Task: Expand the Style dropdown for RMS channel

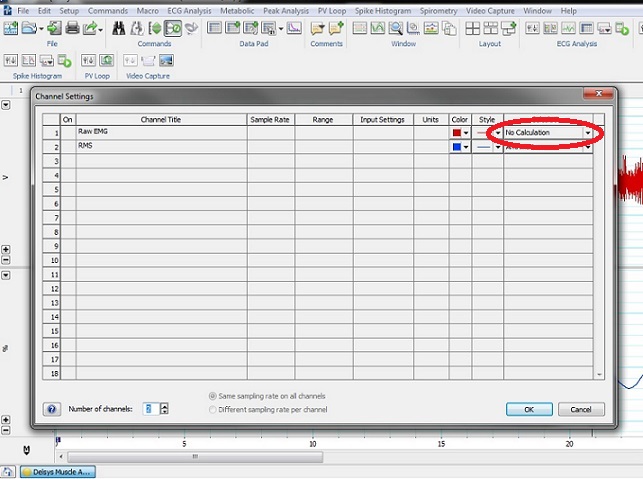Action: coord(497,147)
